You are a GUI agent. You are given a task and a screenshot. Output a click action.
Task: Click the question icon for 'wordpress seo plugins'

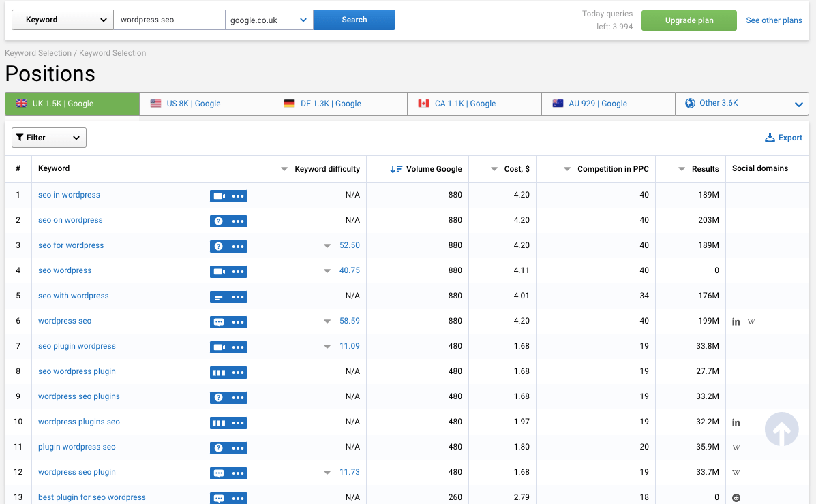219,397
